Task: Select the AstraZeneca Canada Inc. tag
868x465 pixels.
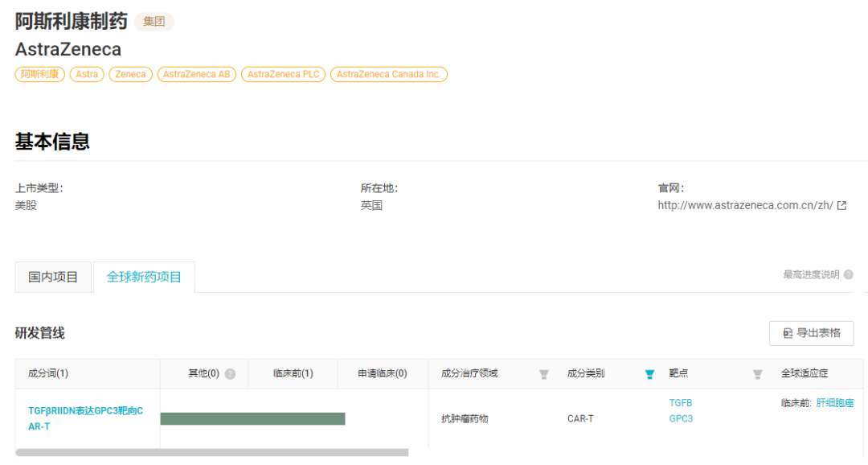Action: (389, 74)
